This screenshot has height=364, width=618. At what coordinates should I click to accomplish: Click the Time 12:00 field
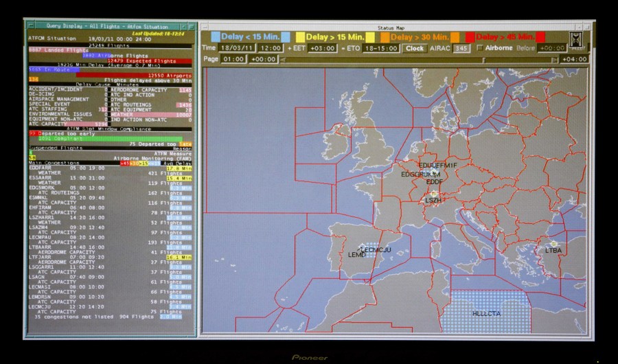[271, 48]
